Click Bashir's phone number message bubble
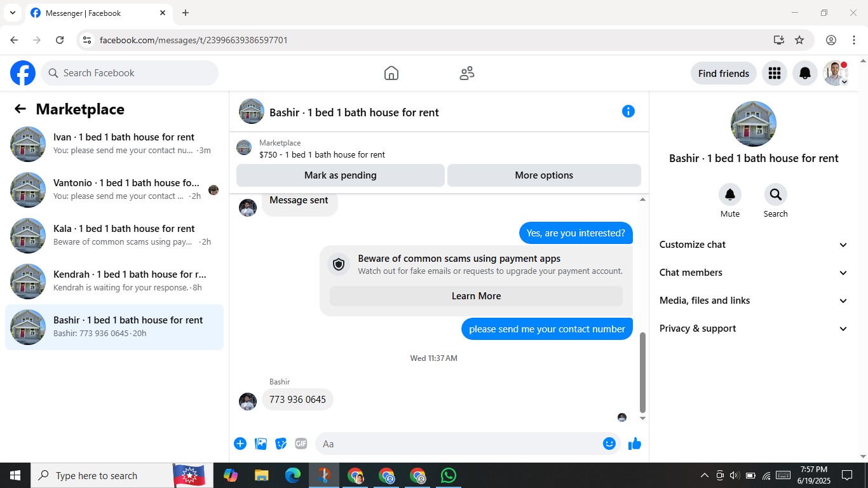This screenshot has width=868, height=488. 297,400
